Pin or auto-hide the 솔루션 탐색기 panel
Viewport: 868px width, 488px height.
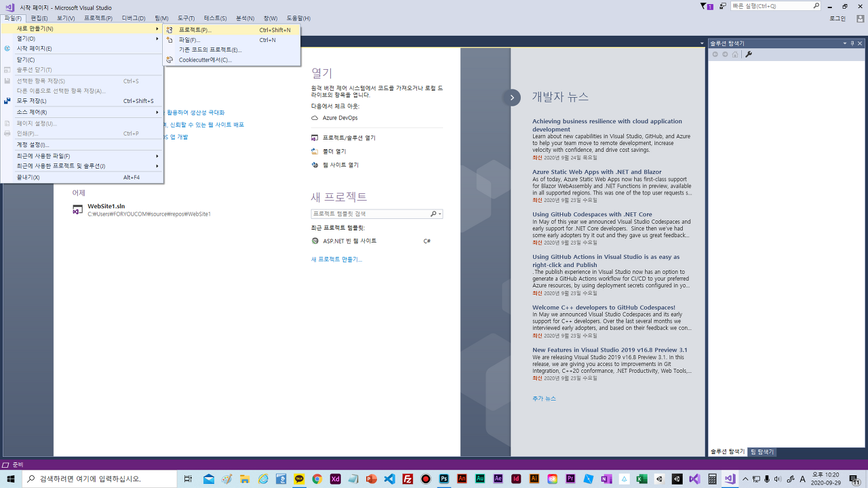[852, 43]
